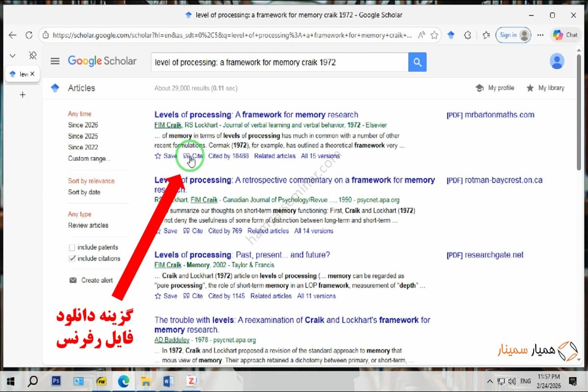Open the Custom range filter
588x392 pixels.
point(89,158)
